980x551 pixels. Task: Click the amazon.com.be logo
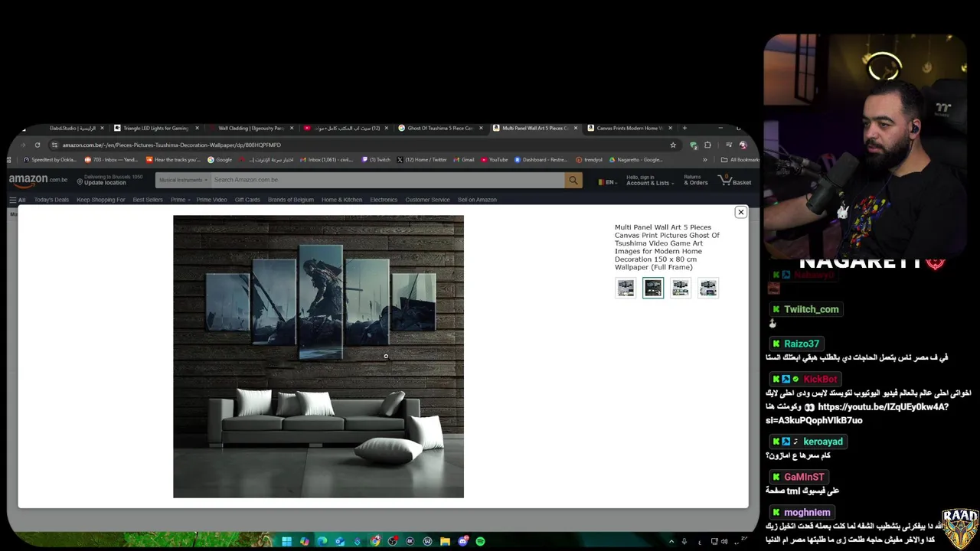coord(38,180)
